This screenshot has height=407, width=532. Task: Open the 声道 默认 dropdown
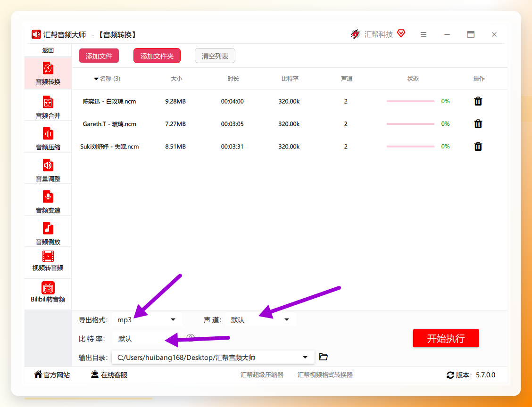[x=260, y=319]
